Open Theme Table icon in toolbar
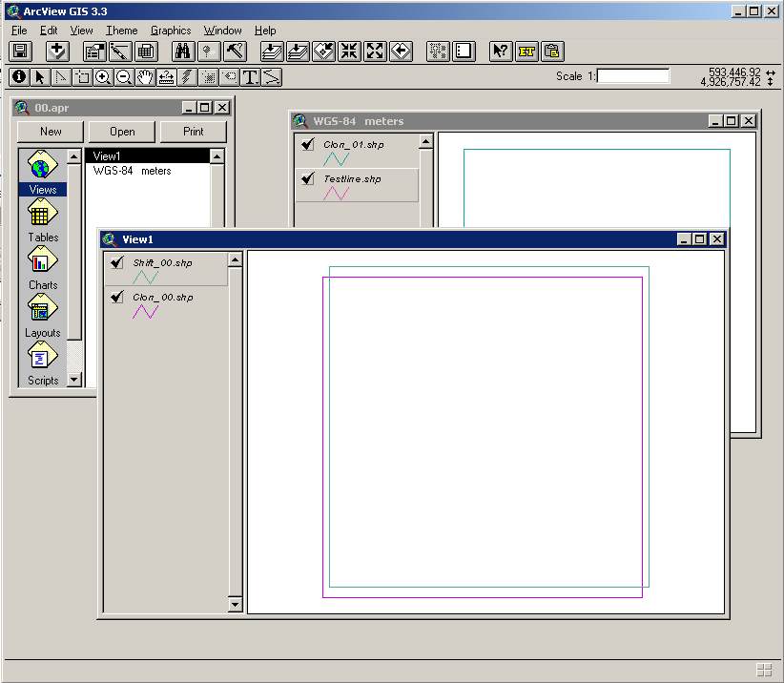Screen dimensions: 784x683 (x=146, y=51)
